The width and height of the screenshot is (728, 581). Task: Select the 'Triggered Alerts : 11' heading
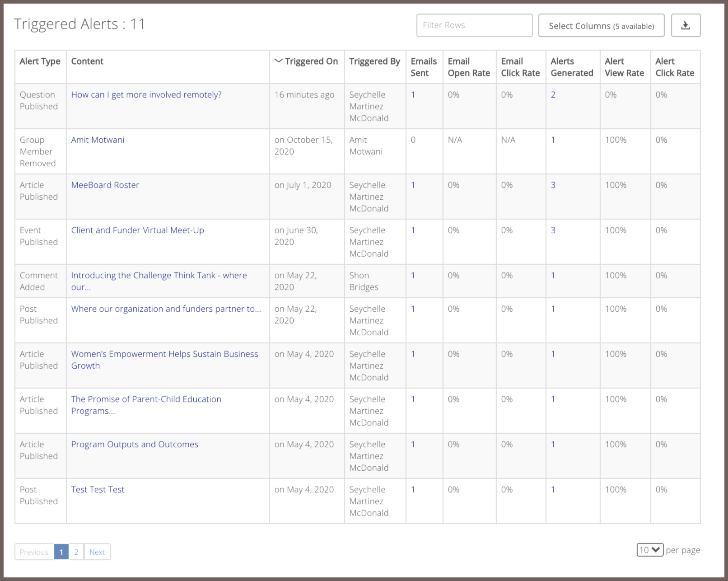pyautogui.click(x=79, y=23)
